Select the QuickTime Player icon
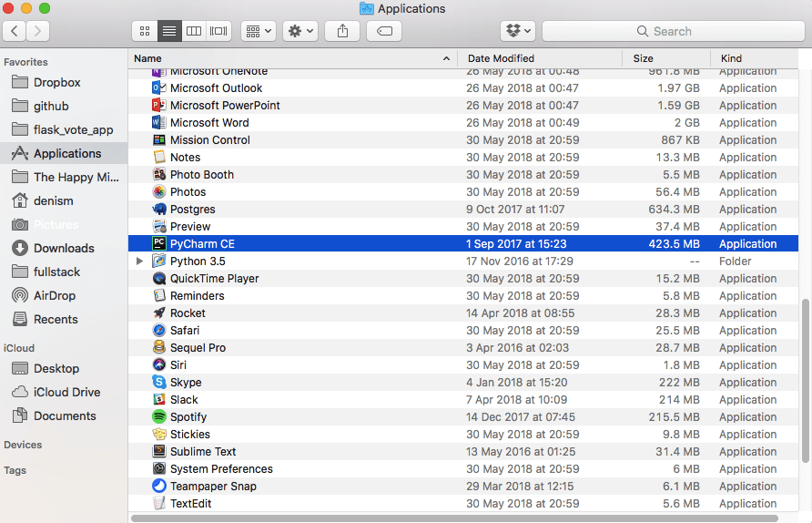The image size is (812, 523). pyautogui.click(x=159, y=278)
